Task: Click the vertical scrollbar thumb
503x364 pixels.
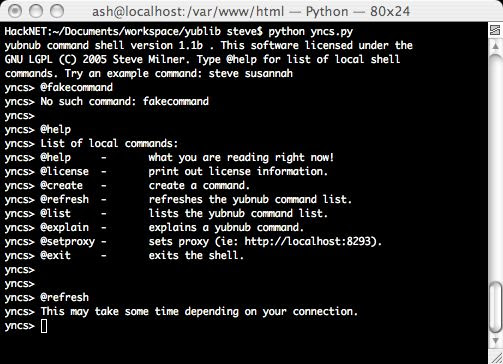Action: pyautogui.click(x=495, y=307)
